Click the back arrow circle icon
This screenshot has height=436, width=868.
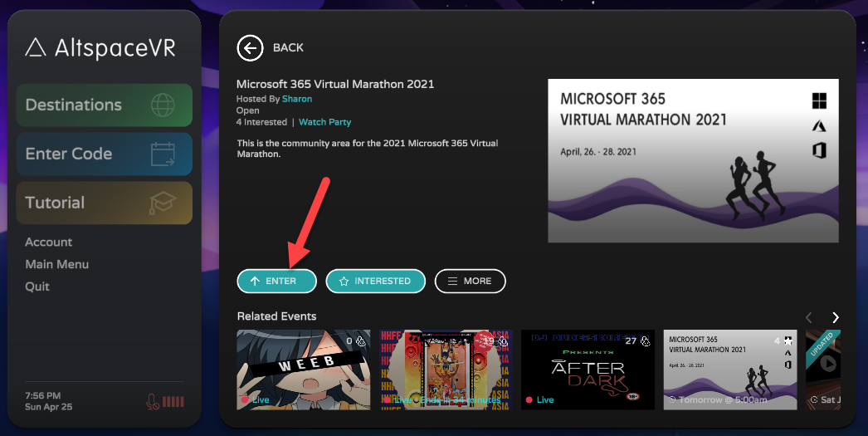[251, 47]
